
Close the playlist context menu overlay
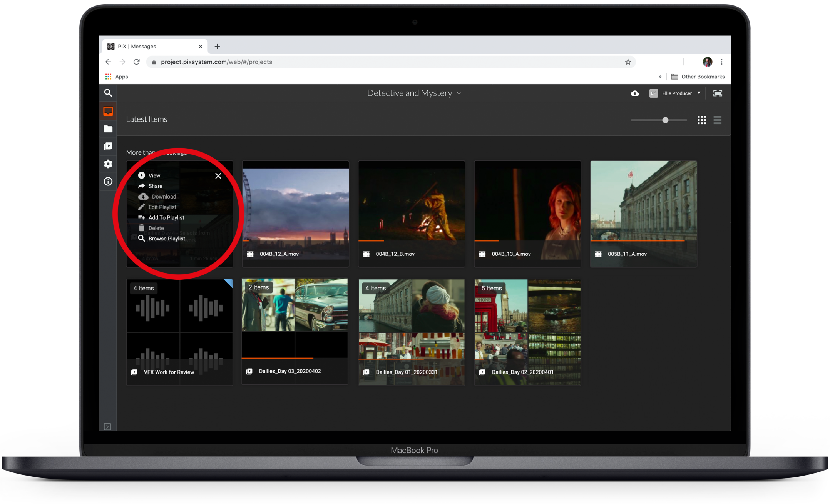coord(218,176)
